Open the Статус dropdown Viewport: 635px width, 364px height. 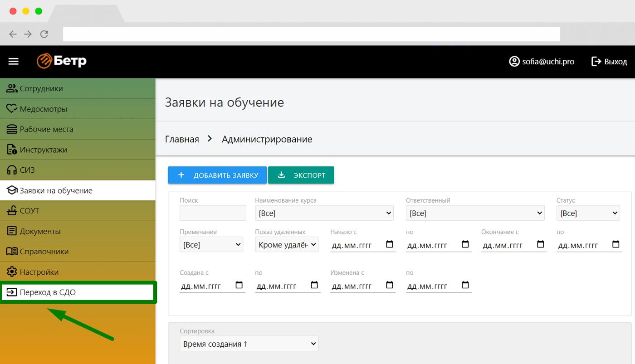[x=588, y=213]
